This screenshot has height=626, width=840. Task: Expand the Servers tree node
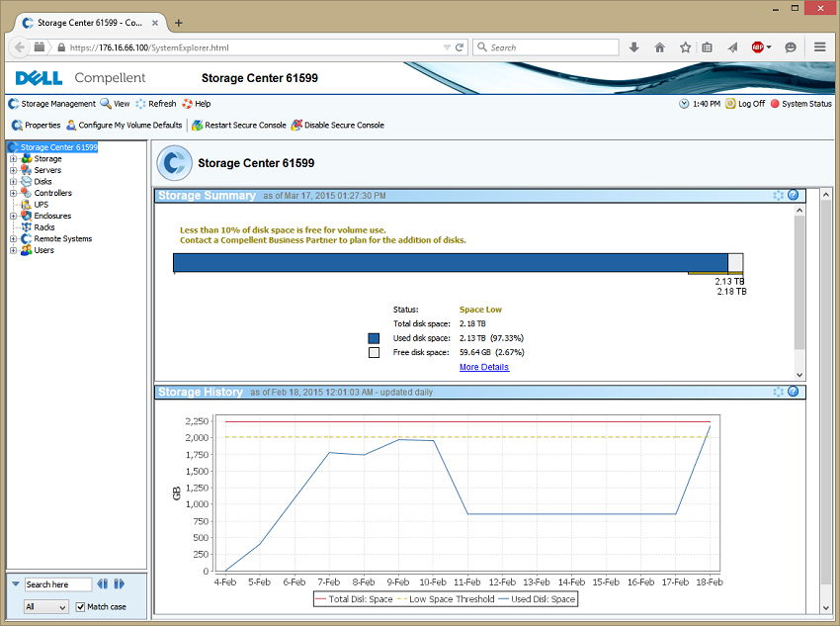(x=14, y=170)
